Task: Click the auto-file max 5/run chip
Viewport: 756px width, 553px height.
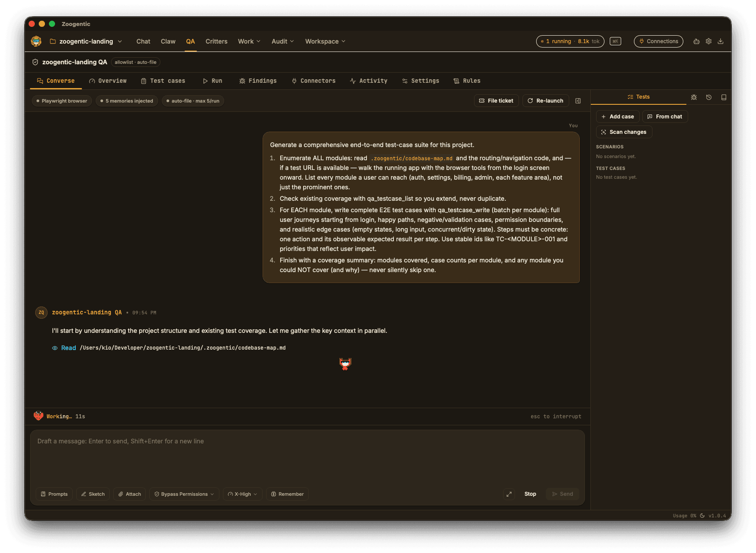Action: click(x=193, y=101)
